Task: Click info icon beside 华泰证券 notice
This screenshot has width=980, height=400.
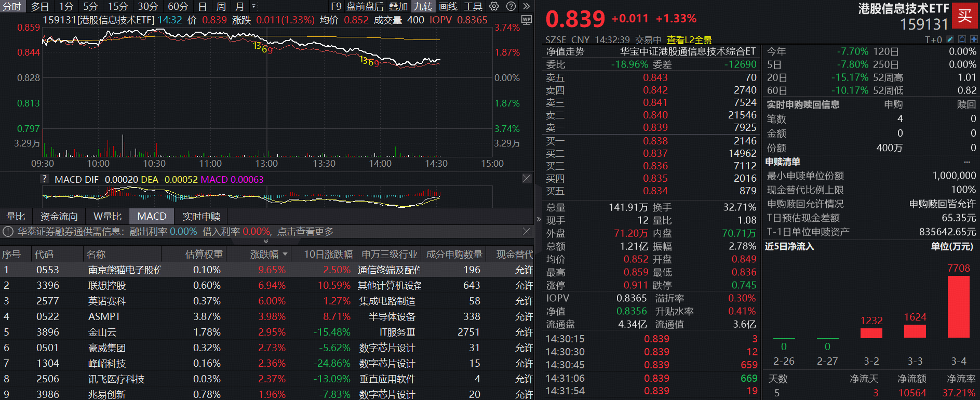Action: tap(8, 232)
